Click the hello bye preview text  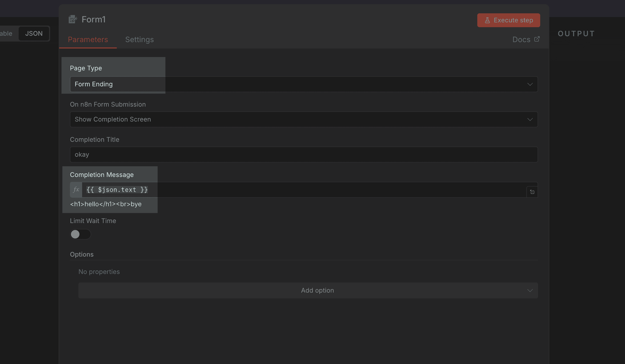point(106,204)
